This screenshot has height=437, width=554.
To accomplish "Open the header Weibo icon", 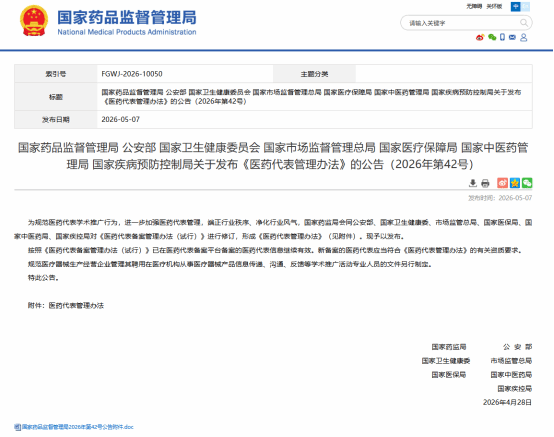I will (x=480, y=37).
